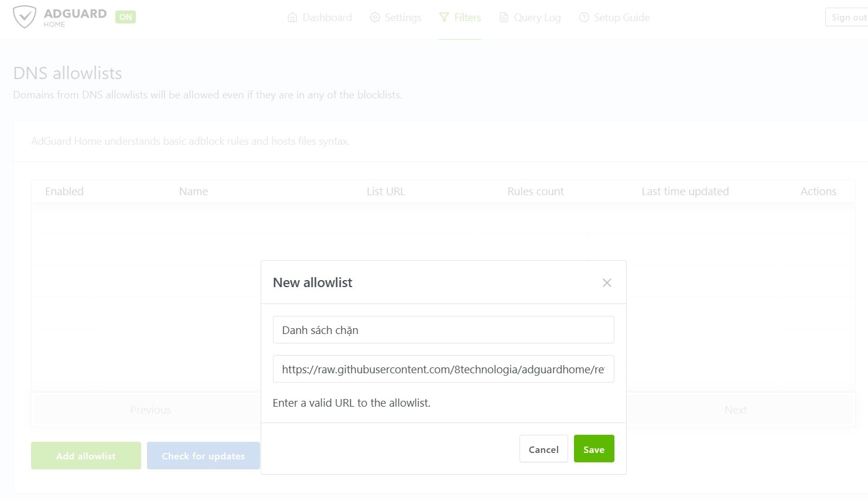The height and width of the screenshot is (501, 868).
Task: Click the allowlist name input field
Action: (443, 330)
